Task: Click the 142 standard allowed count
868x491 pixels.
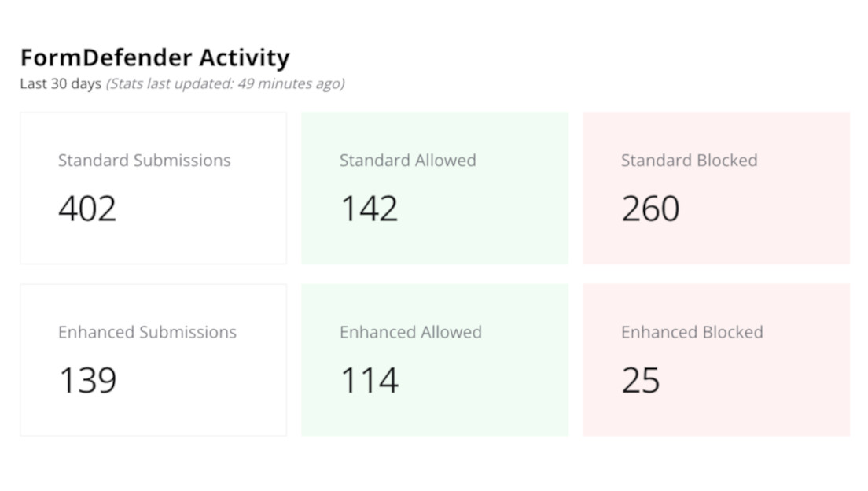Action: [x=369, y=209]
